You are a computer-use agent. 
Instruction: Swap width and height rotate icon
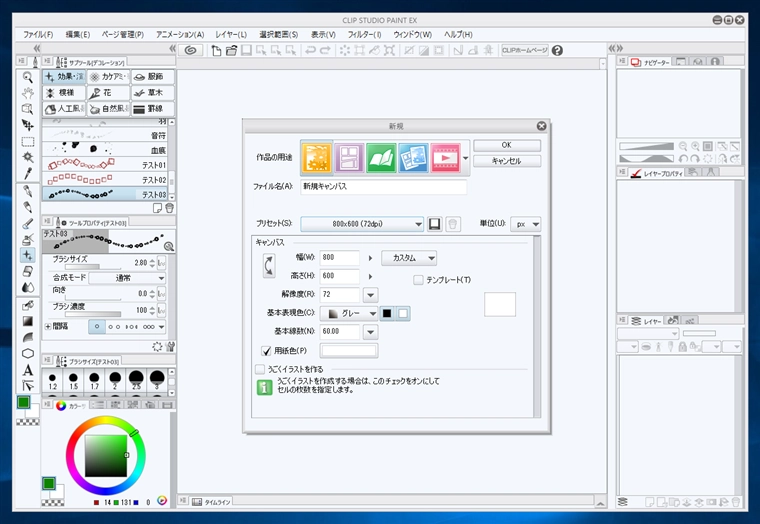tap(269, 266)
